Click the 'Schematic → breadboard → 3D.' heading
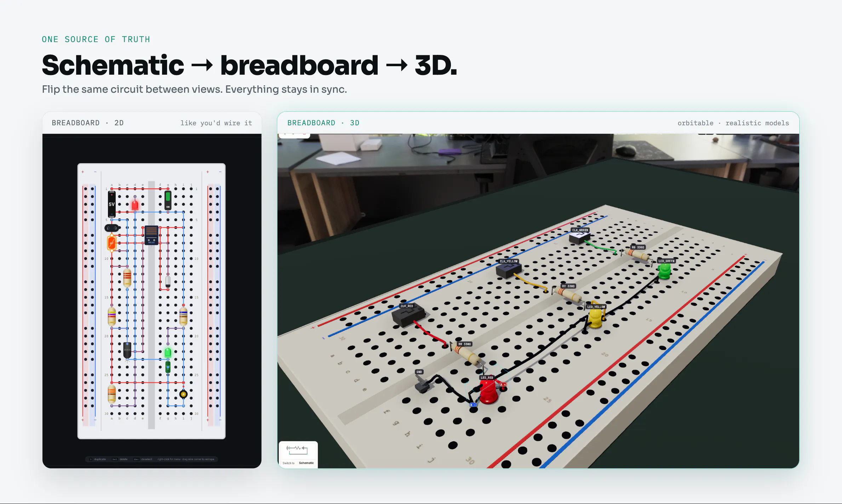842x504 pixels. coord(250,65)
